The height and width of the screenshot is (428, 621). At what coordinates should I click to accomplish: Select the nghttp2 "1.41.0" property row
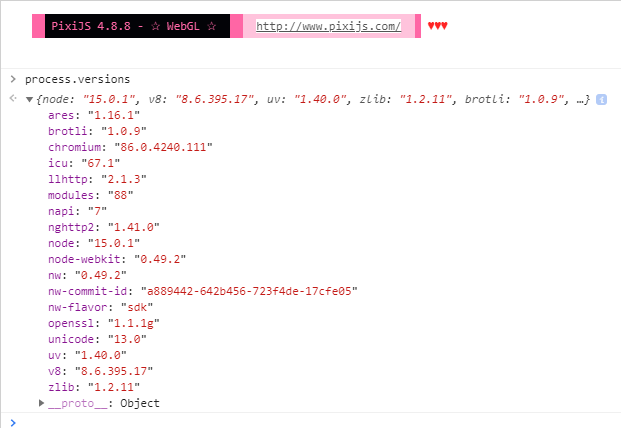tap(104, 227)
